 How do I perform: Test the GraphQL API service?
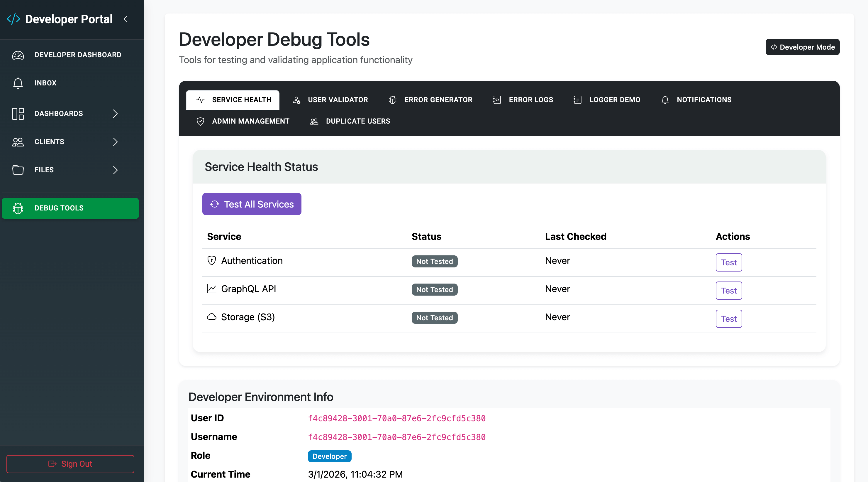point(728,290)
